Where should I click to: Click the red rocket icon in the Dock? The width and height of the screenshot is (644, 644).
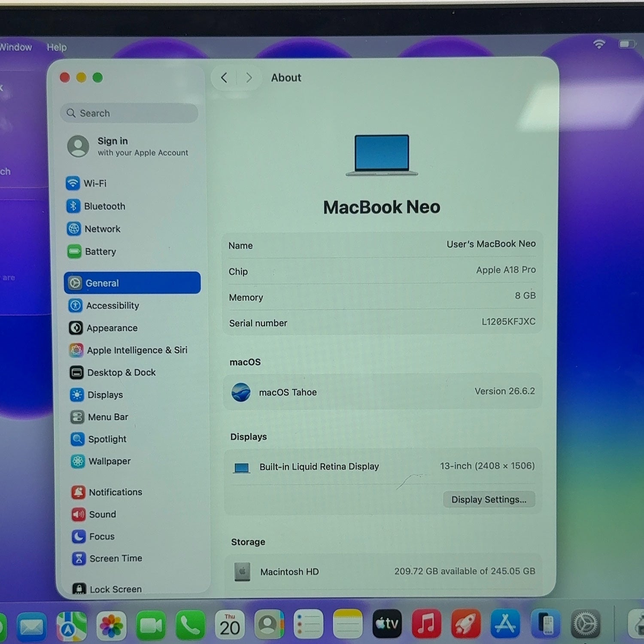point(466,623)
